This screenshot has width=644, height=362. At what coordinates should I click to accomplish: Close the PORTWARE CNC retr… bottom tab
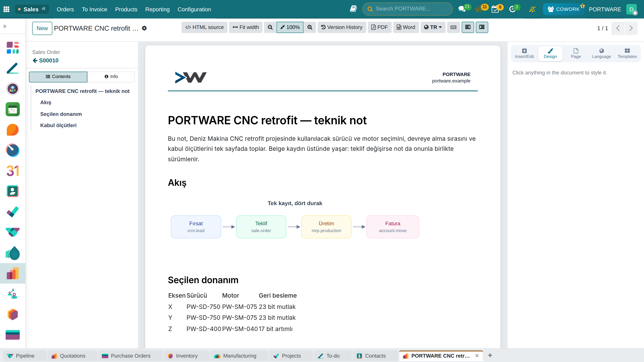(x=477, y=356)
